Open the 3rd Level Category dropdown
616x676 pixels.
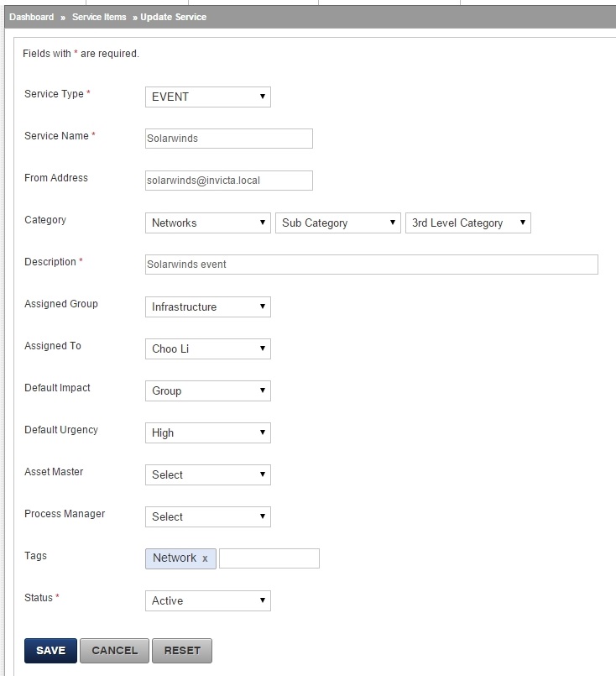pyautogui.click(x=468, y=223)
